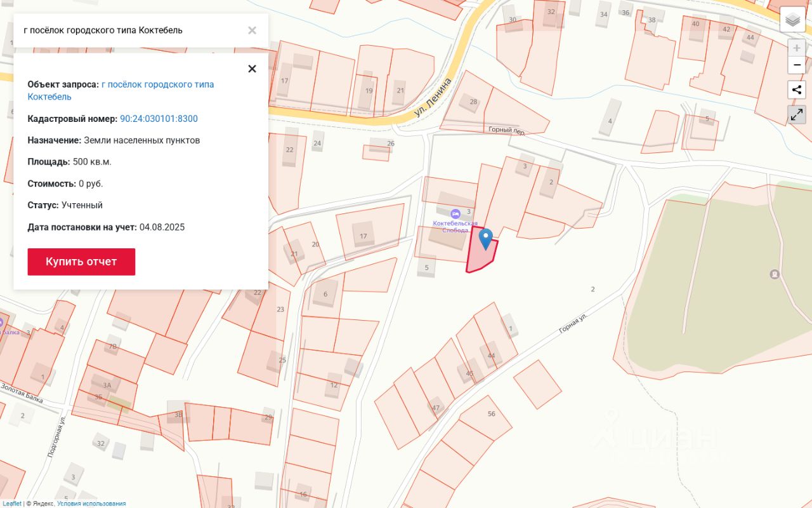
Task: Click house number 45 on map
Action: tap(469, 373)
